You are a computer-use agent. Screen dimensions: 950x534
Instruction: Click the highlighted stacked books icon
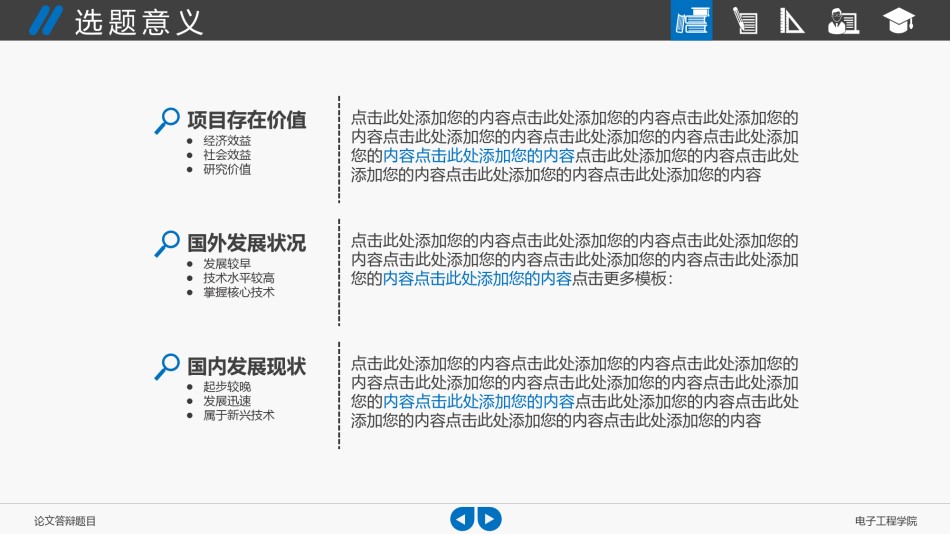point(691,20)
